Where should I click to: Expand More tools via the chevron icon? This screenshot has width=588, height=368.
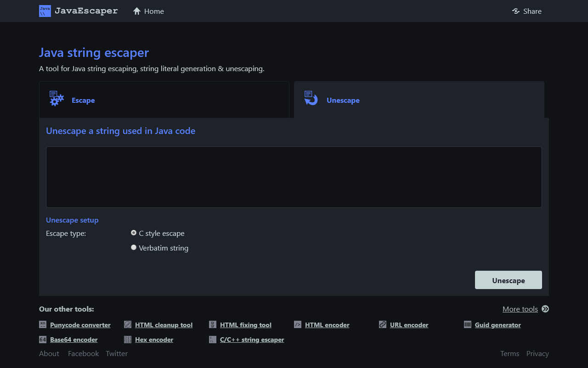[x=545, y=309]
